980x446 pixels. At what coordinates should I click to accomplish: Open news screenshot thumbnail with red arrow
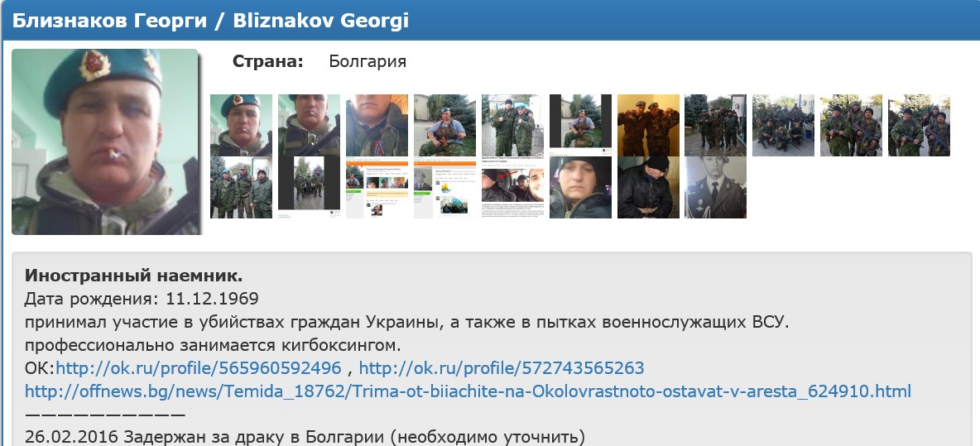coord(512,187)
